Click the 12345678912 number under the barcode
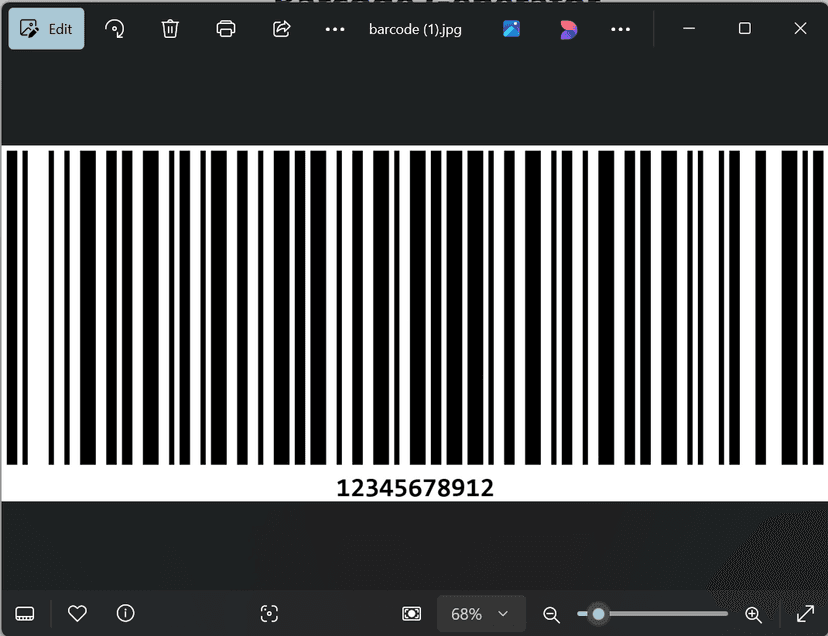The width and height of the screenshot is (828, 636). click(415, 488)
